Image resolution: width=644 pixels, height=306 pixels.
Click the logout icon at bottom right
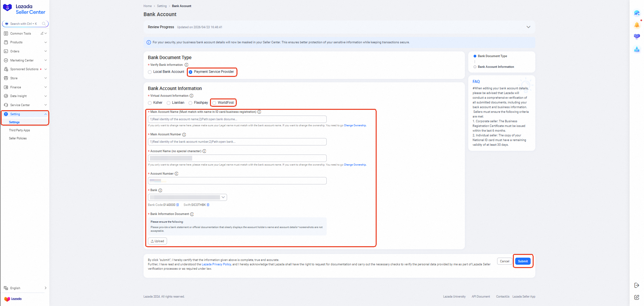click(x=637, y=285)
